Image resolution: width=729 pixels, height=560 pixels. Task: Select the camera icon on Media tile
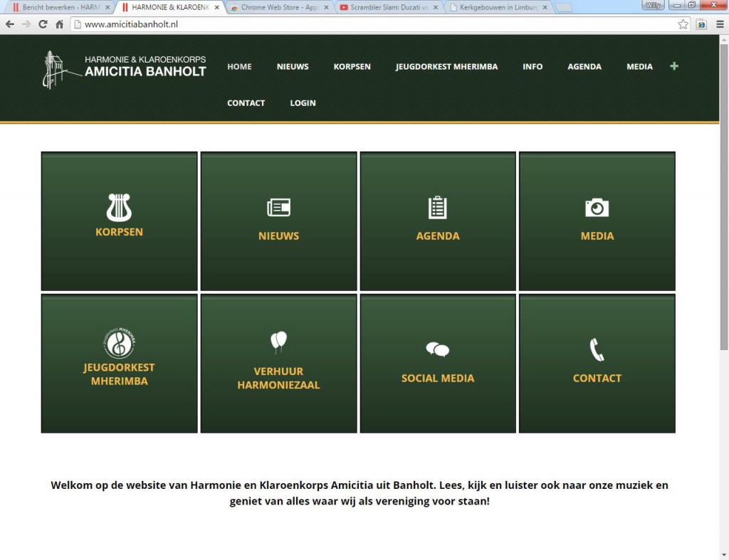(597, 208)
